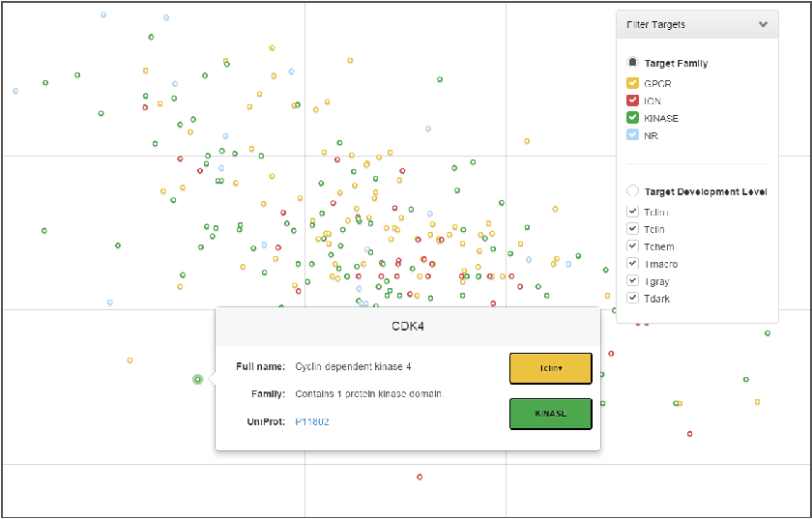Select the Target Family radio button
Screen dimensions: 812x519
tap(632, 63)
